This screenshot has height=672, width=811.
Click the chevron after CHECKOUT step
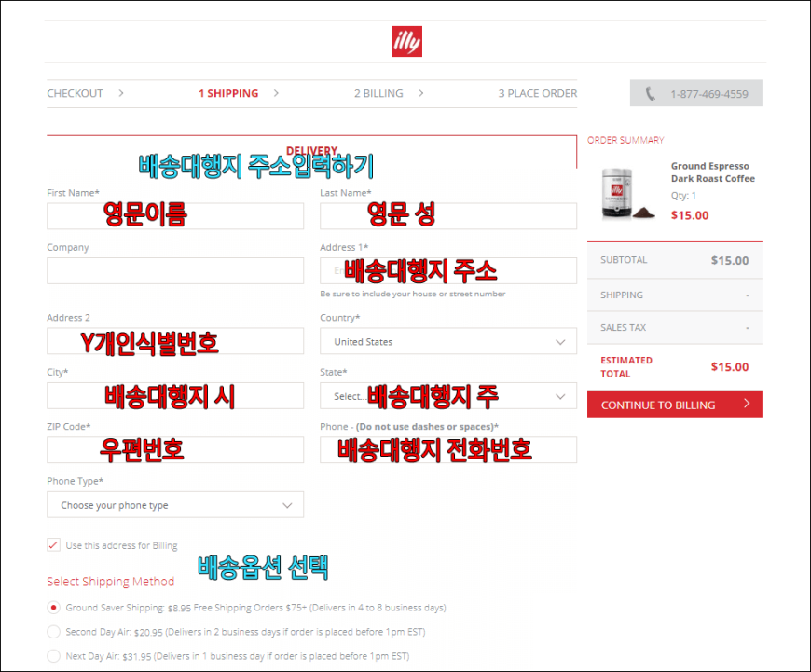pyautogui.click(x=121, y=93)
